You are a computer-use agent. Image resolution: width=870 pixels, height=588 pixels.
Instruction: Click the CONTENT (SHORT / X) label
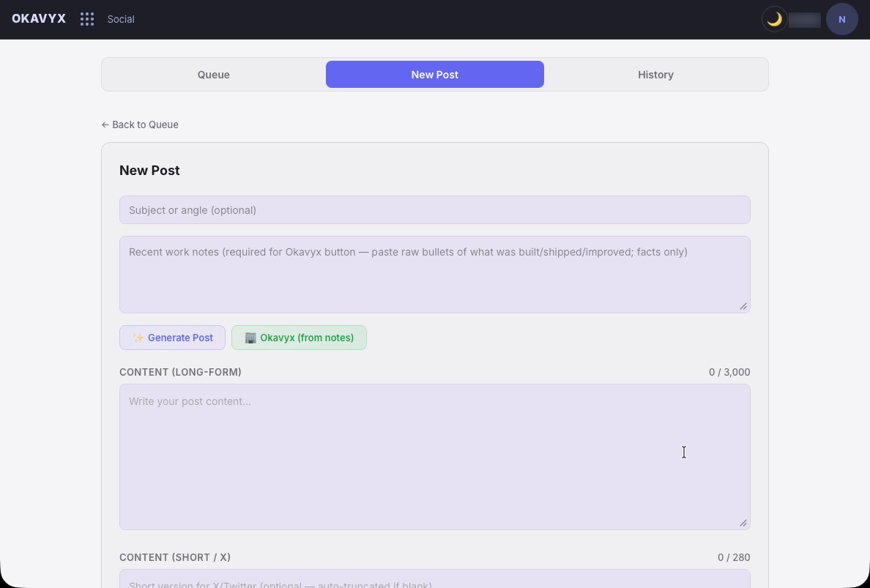click(175, 557)
